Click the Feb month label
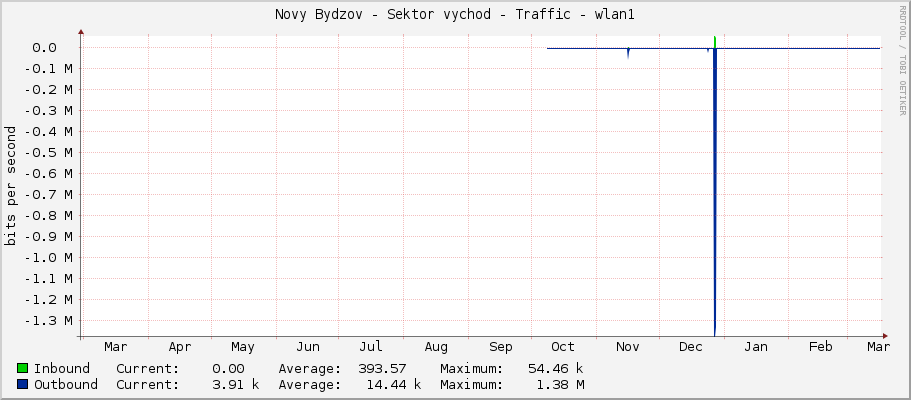911x400 pixels. 820,347
